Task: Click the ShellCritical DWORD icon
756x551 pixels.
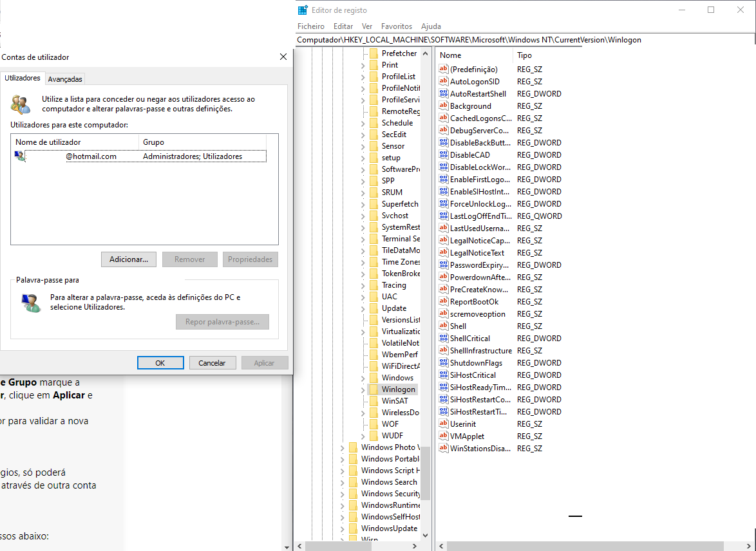Action: pyautogui.click(x=444, y=338)
